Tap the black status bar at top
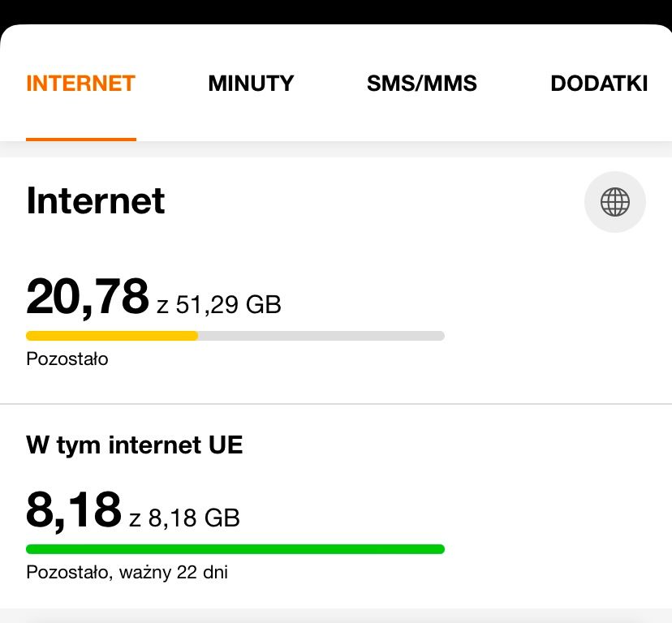672x623 pixels. (336, 11)
